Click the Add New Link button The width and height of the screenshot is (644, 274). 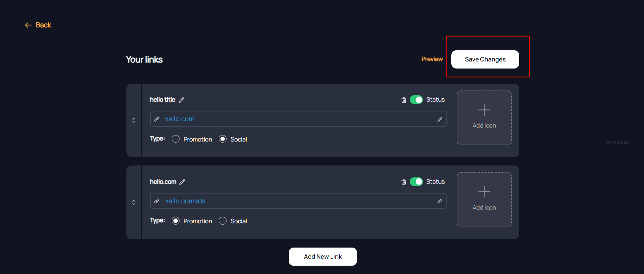pos(323,257)
